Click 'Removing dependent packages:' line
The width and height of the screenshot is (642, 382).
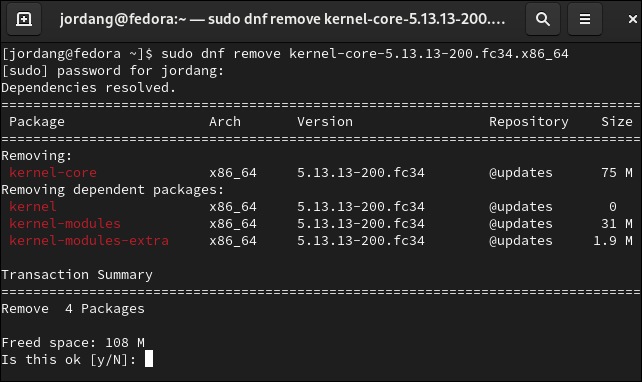click(113, 190)
